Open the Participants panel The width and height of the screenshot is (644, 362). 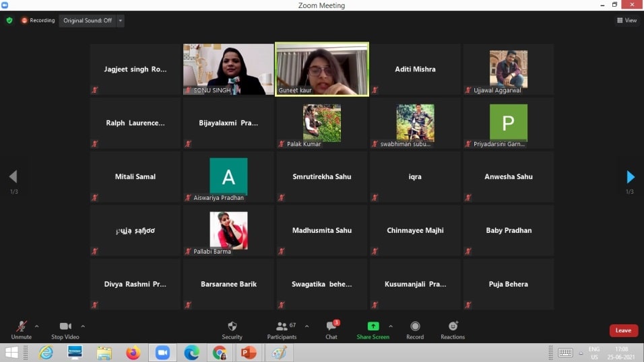click(282, 327)
